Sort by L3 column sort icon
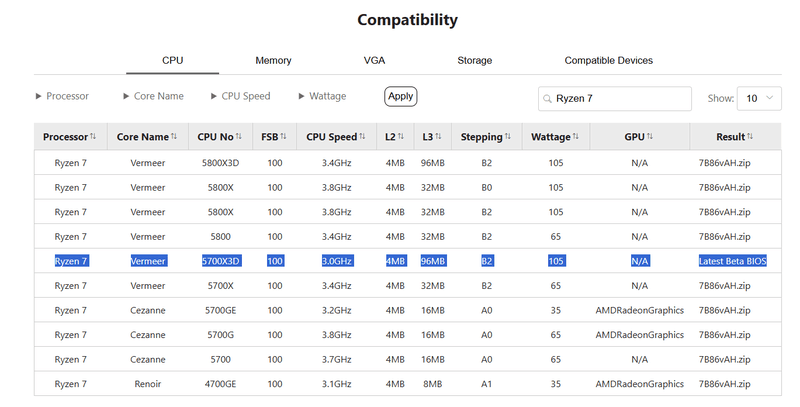Viewport: 800px width, 407px height. pos(438,136)
